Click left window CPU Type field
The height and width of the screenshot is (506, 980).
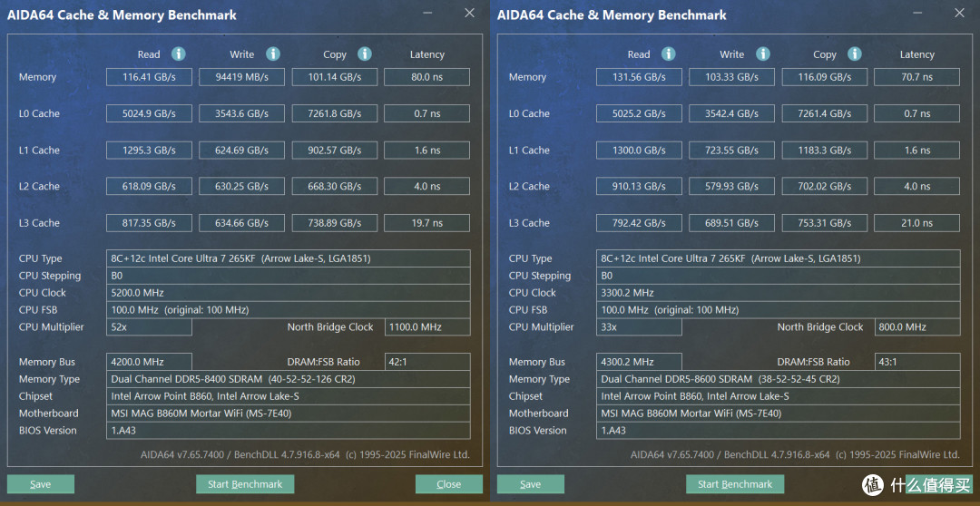click(289, 258)
